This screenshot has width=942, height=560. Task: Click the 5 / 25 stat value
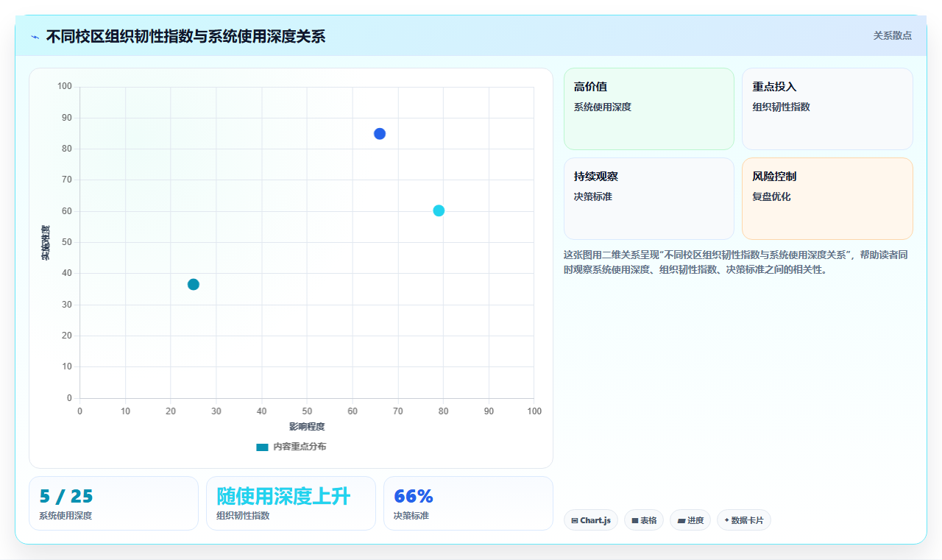pos(66,497)
